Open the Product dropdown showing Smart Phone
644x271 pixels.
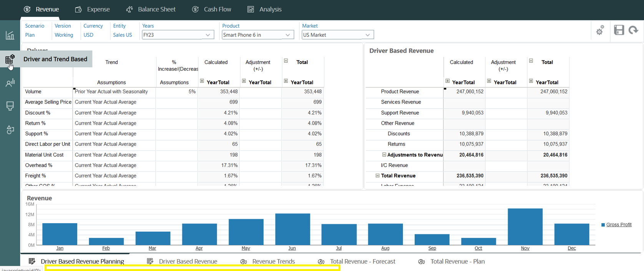(258, 35)
